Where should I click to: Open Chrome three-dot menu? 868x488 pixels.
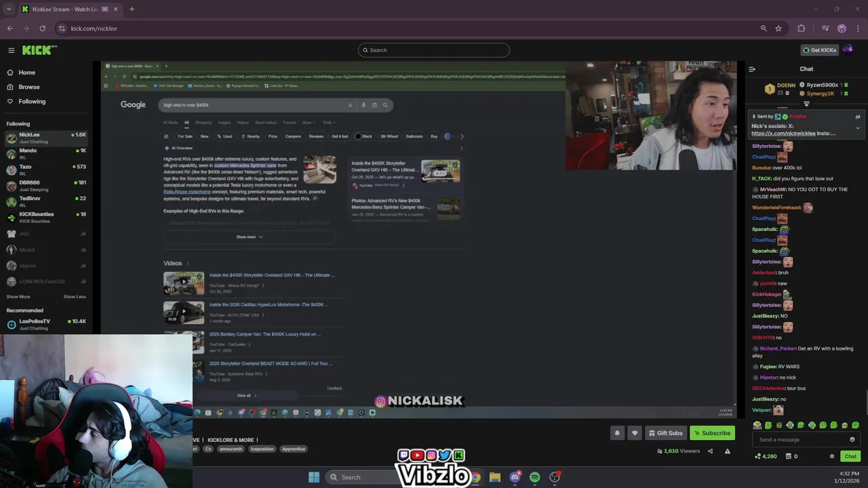[x=859, y=28]
